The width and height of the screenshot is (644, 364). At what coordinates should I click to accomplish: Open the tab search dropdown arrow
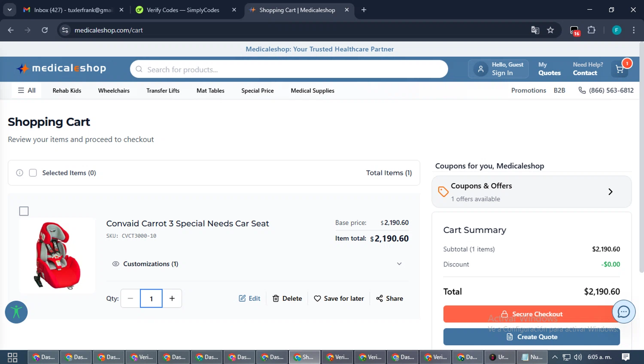tap(9, 9)
